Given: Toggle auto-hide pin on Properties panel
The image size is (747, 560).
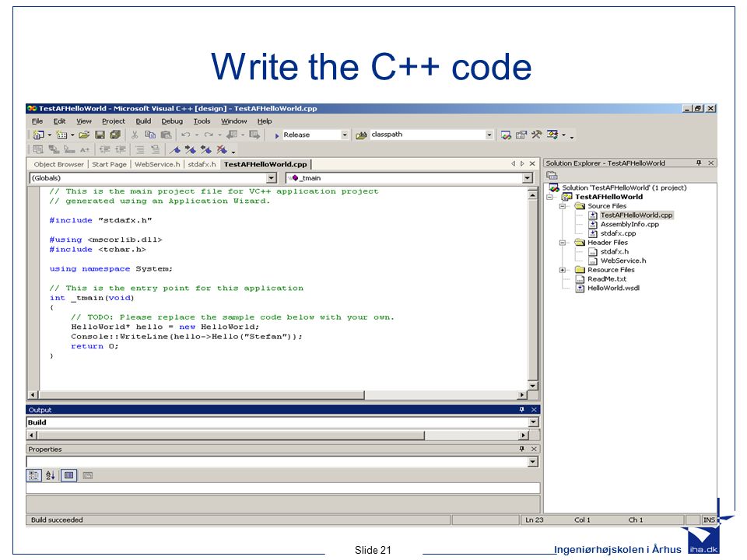Looking at the screenshot, I should pos(521,449).
